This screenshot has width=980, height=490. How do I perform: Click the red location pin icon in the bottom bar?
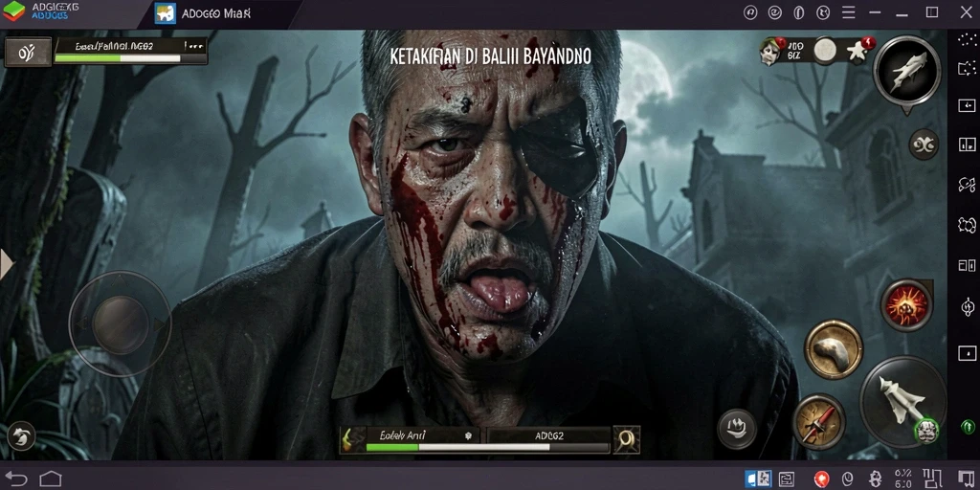822,479
